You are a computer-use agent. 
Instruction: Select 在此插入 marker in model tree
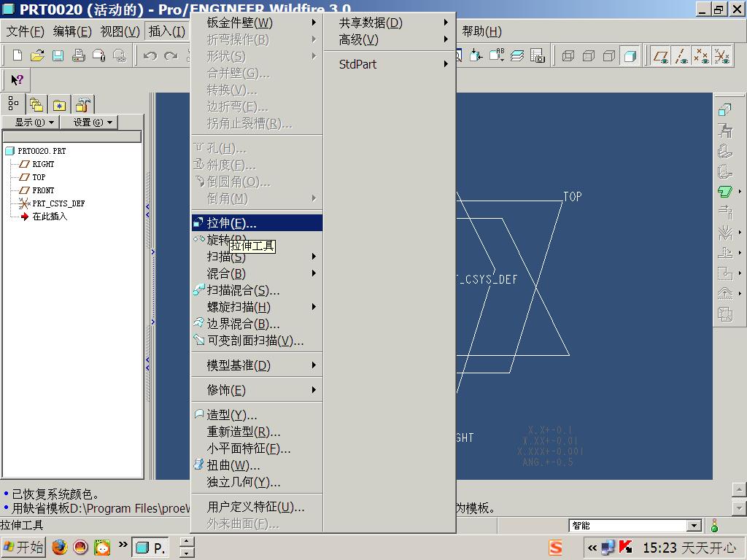[x=49, y=216]
